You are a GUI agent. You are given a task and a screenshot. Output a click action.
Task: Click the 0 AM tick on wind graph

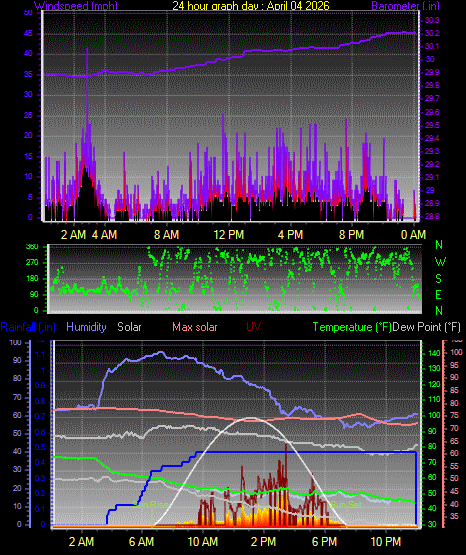click(413, 235)
